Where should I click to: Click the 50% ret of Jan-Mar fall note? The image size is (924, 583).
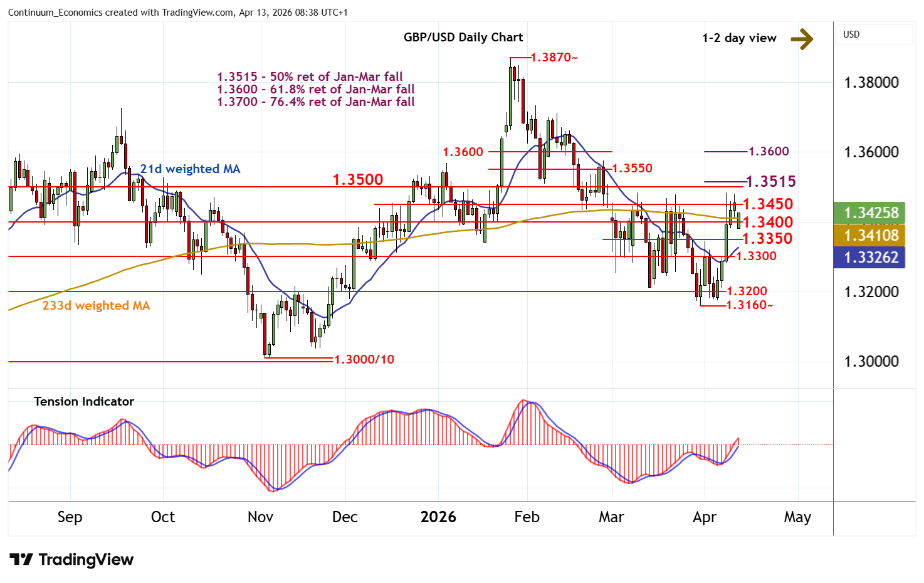(310, 76)
